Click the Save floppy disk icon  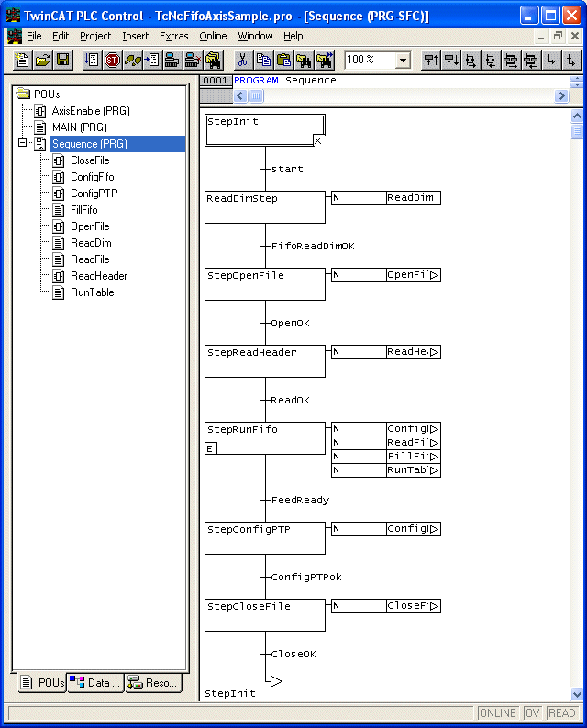[x=62, y=61]
